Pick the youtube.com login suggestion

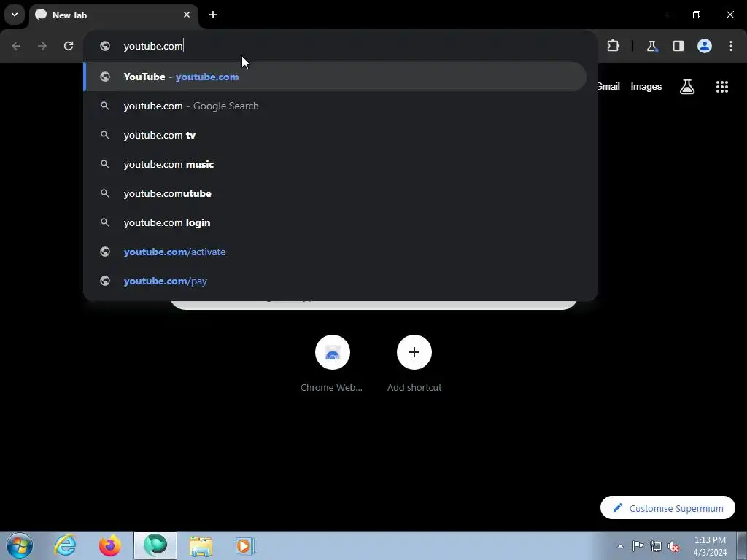[335, 222]
